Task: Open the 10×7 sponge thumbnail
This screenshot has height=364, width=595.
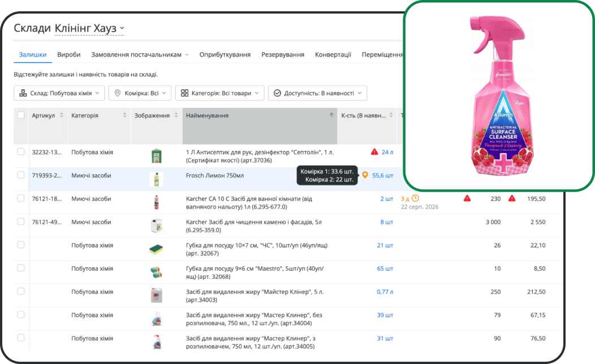Action: point(156,249)
